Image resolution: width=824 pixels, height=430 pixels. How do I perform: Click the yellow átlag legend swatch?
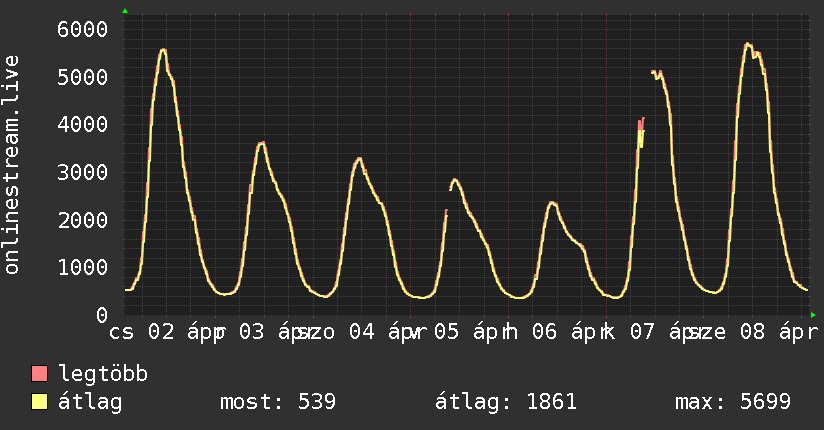coord(39,402)
